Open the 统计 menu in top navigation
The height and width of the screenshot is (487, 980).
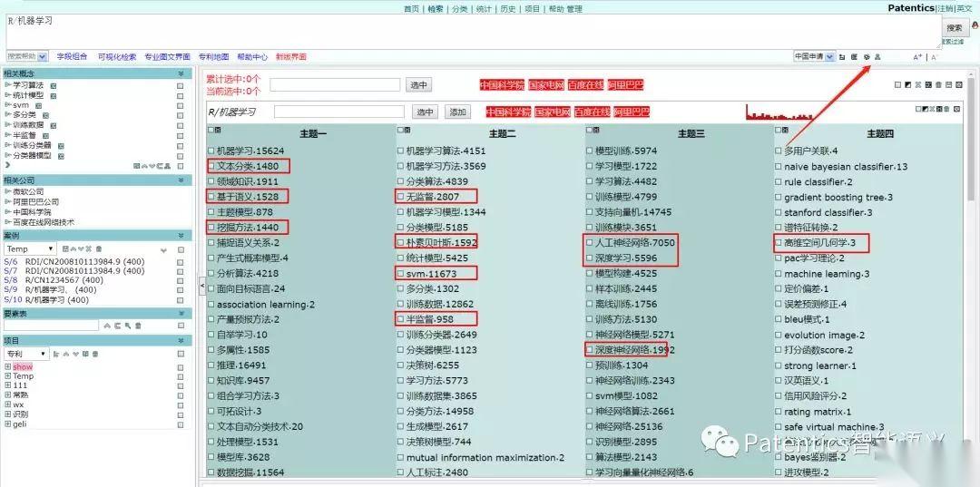(484, 9)
